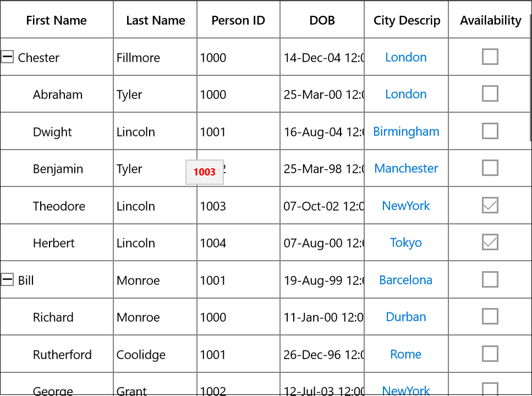The height and width of the screenshot is (396, 532).
Task: Sort by Person ID column header
Action: (x=238, y=20)
